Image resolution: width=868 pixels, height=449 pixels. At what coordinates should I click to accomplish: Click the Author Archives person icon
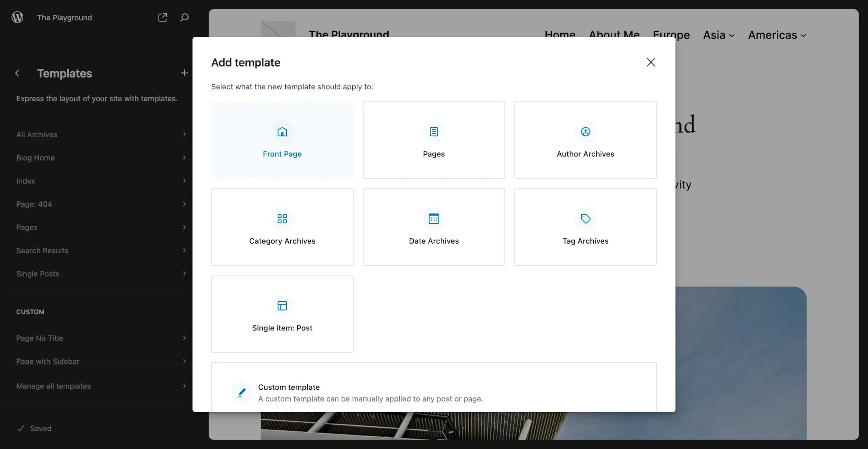tap(585, 132)
